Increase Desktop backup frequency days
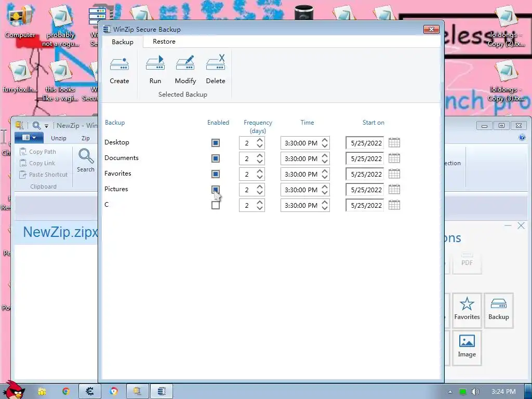 click(x=260, y=140)
